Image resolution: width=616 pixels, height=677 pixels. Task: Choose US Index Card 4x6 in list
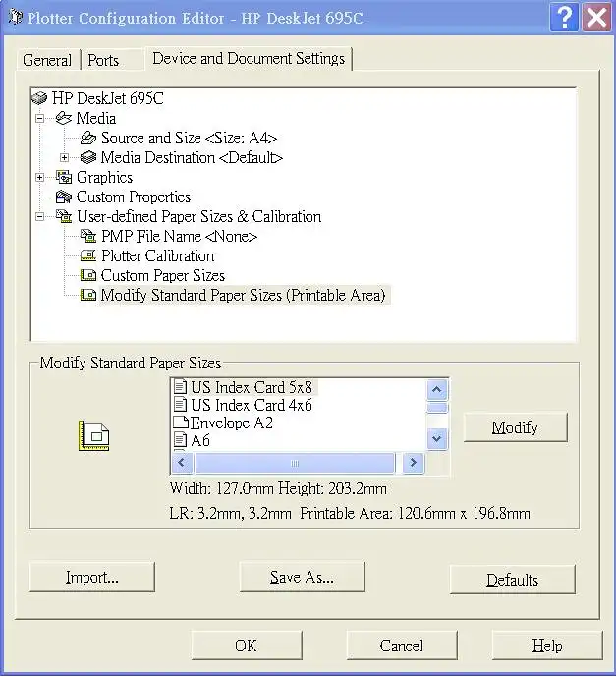pyautogui.click(x=252, y=405)
